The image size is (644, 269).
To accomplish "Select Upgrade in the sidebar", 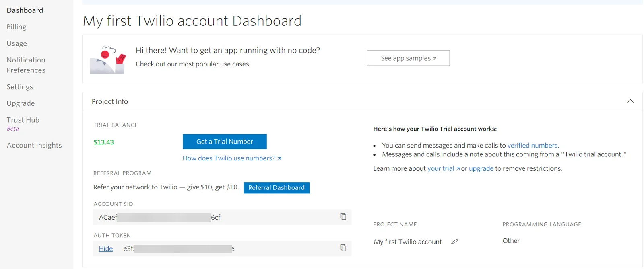I will [x=21, y=103].
